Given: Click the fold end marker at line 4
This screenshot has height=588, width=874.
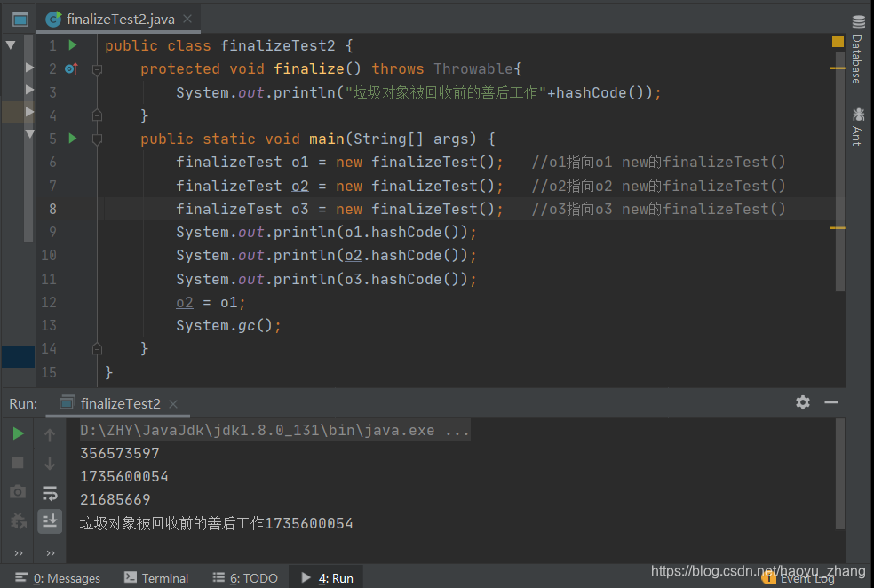Looking at the screenshot, I should point(97,115).
